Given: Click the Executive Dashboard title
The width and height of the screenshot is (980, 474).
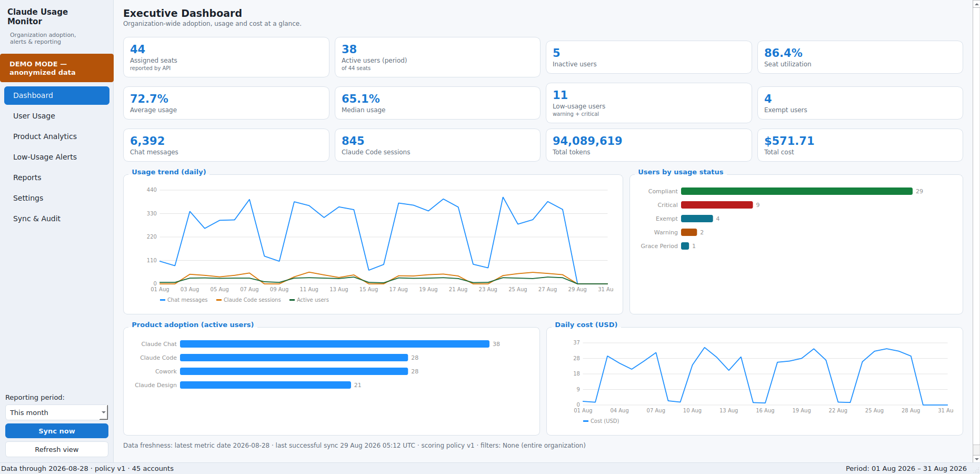Looking at the screenshot, I should click(183, 13).
